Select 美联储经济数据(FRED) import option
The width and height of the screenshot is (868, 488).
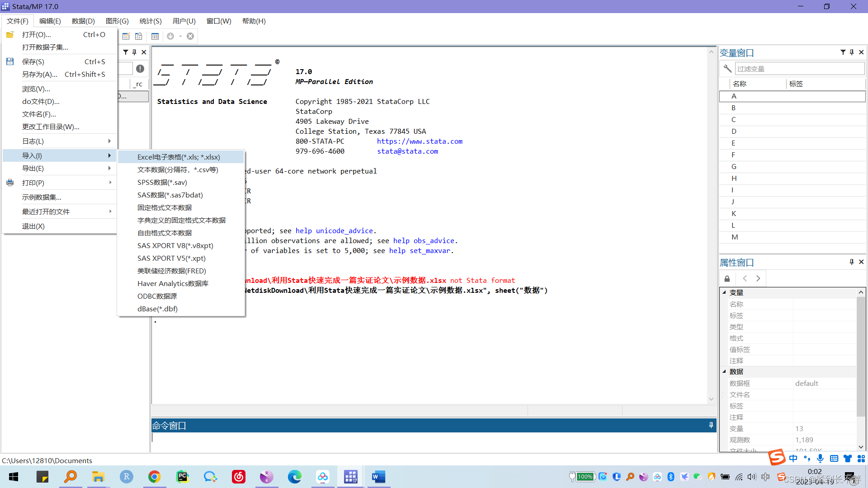[x=181, y=271]
